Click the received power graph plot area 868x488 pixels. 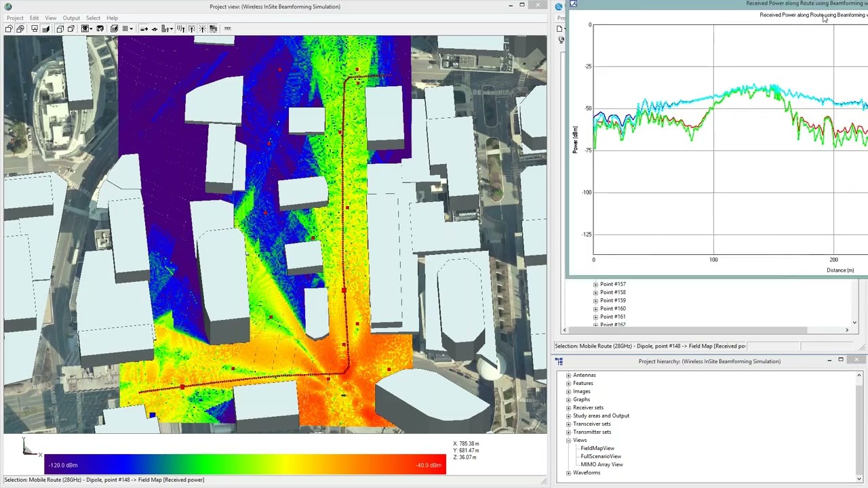pos(730,140)
